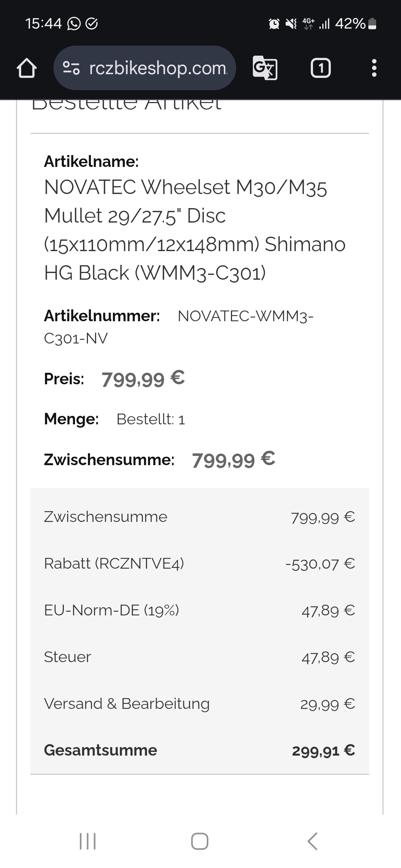
Task: Open the tab switcher showing 1 tab
Action: tap(320, 68)
